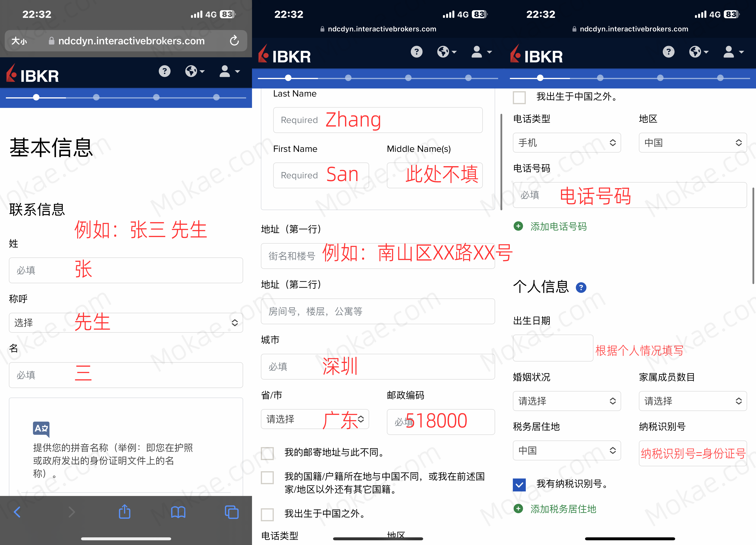
Task: Open 税务居住地 dropdown showing 中国
Action: pyautogui.click(x=567, y=450)
